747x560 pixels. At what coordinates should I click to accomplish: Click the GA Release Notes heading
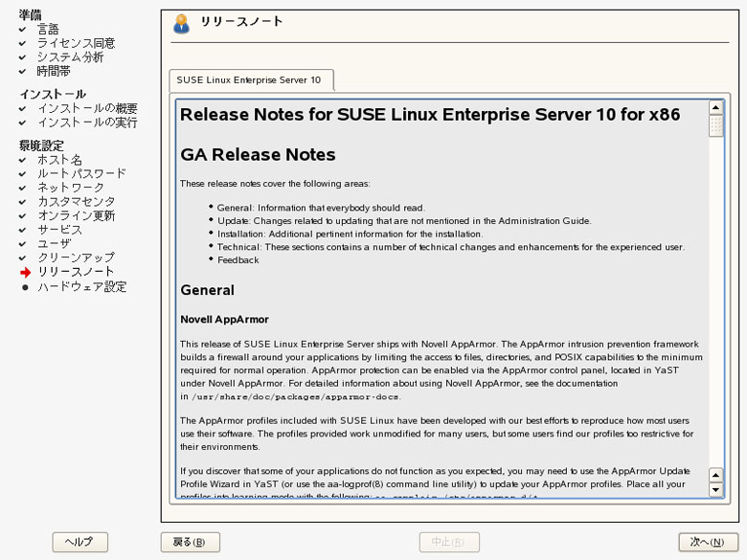click(258, 155)
